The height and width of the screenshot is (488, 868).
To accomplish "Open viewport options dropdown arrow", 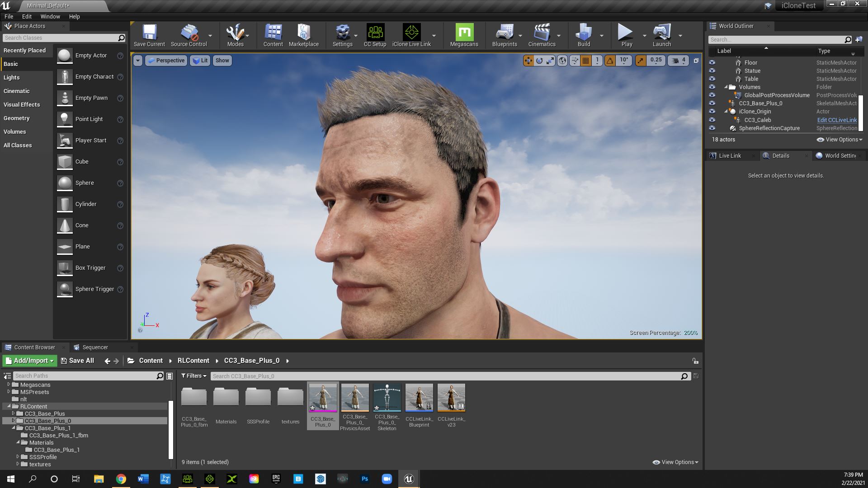I will click(x=138, y=61).
